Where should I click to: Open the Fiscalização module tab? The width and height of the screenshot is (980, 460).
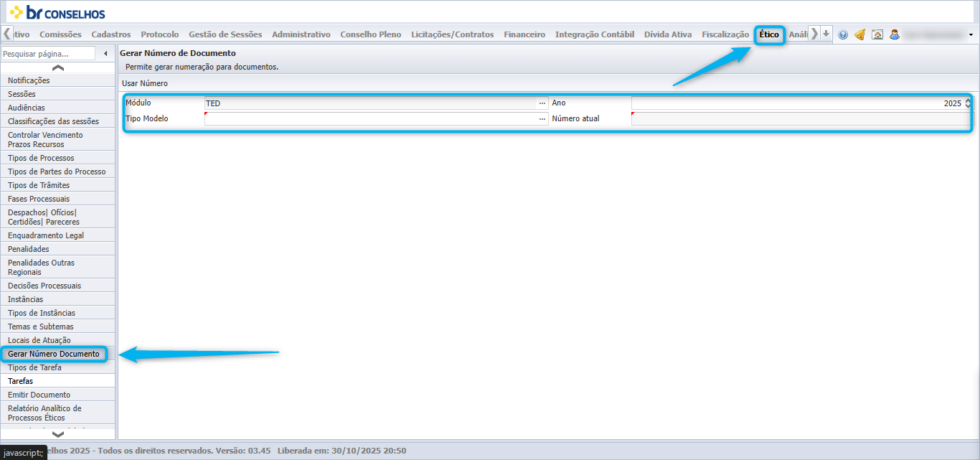pos(725,34)
